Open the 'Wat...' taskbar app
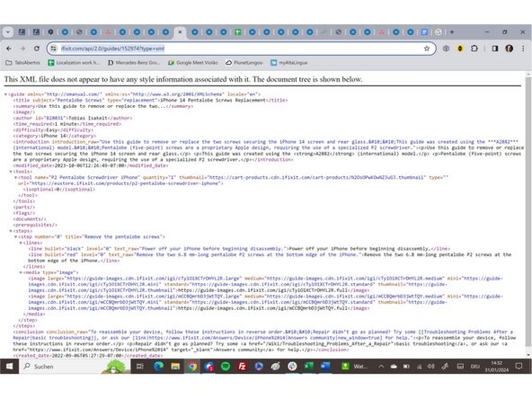The image size is (532, 399). tap(354, 367)
